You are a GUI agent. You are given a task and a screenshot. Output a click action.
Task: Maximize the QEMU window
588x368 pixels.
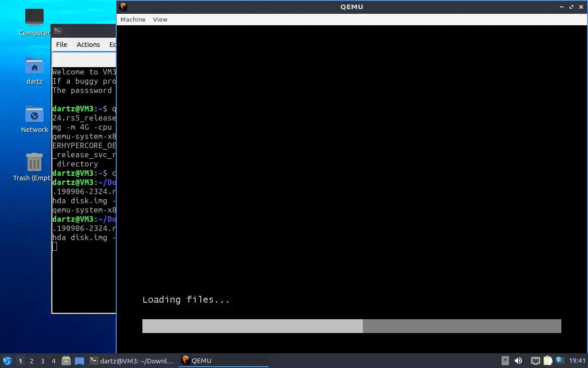(571, 7)
